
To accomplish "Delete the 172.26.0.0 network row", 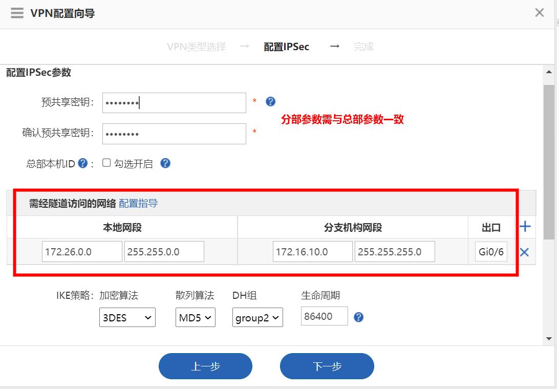I will coord(525,251).
